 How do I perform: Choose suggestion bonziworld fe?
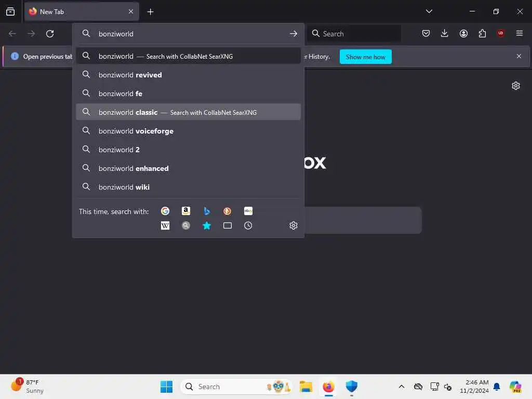(x=188, y=94)
